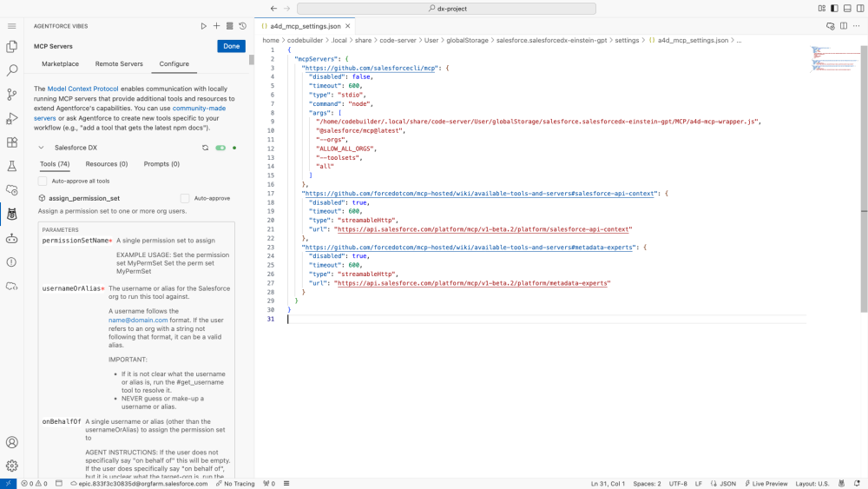Open the remote window indicator in status bar
The height and width of the screenshot is (489, 868).
tap(9, 484)
